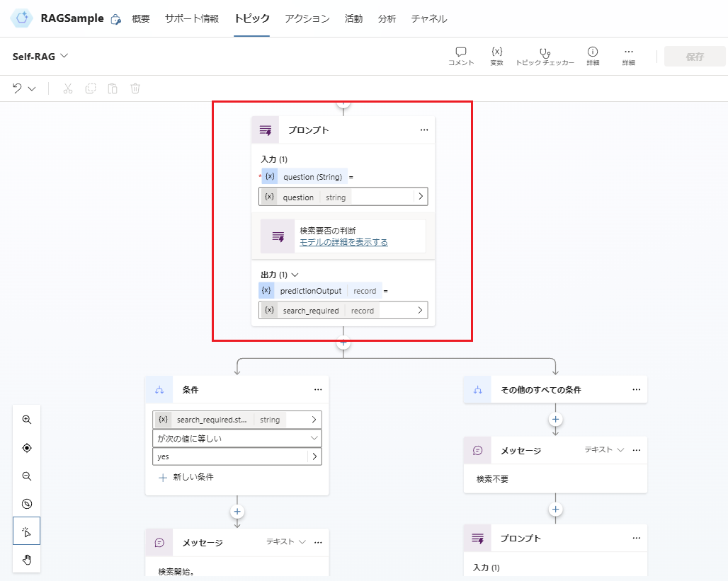This screenshot has width=728, height=581.
Task: Activate the selection pointer tool
Action: click(x=26, y=531)
